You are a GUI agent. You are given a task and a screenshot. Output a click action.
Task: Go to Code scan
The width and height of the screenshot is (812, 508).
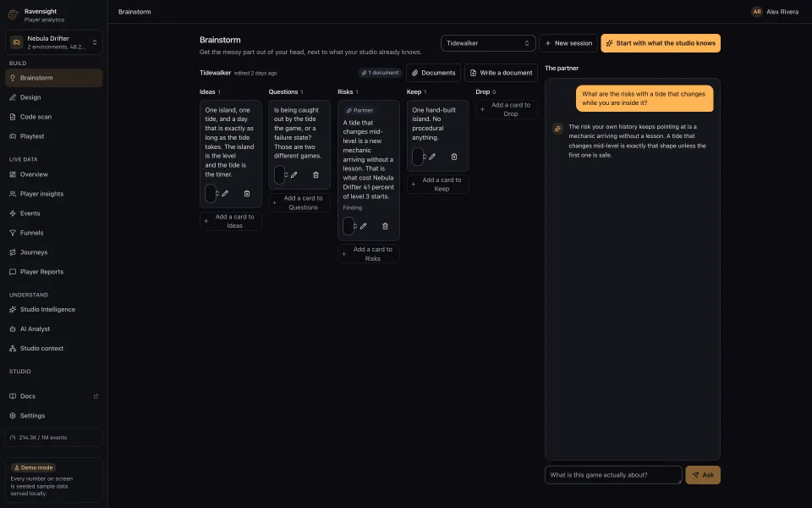coord(54,117)
